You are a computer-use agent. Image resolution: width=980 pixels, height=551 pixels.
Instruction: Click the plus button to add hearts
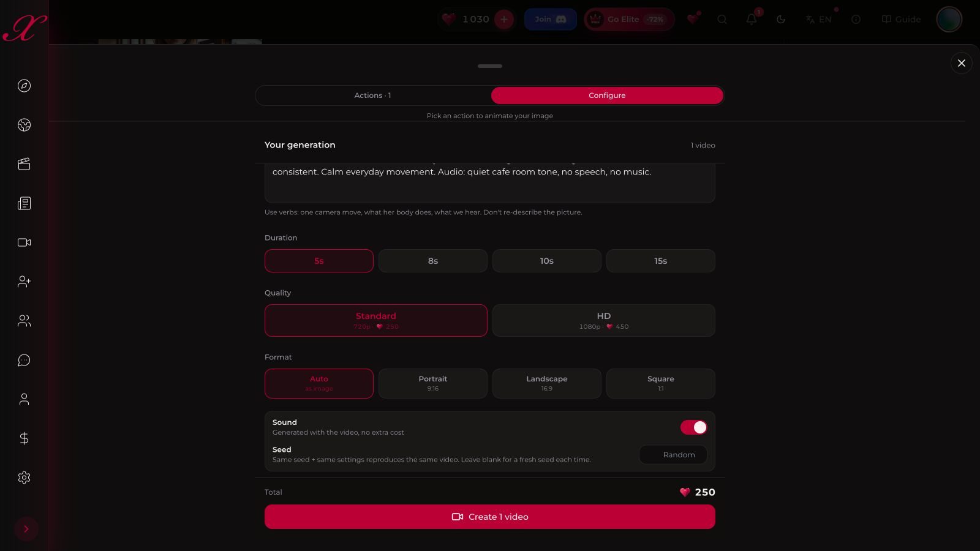[x=504, y=20]
